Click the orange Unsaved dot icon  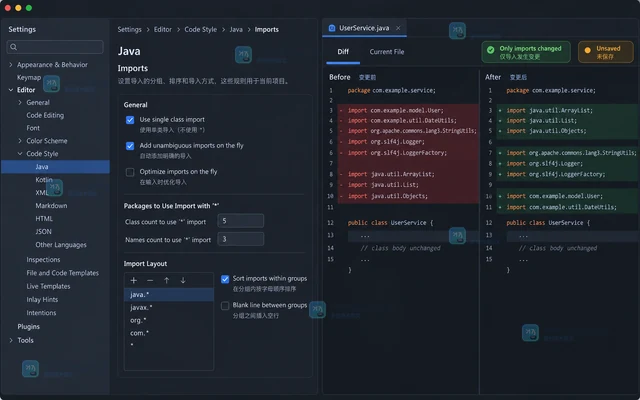(587, 50)
